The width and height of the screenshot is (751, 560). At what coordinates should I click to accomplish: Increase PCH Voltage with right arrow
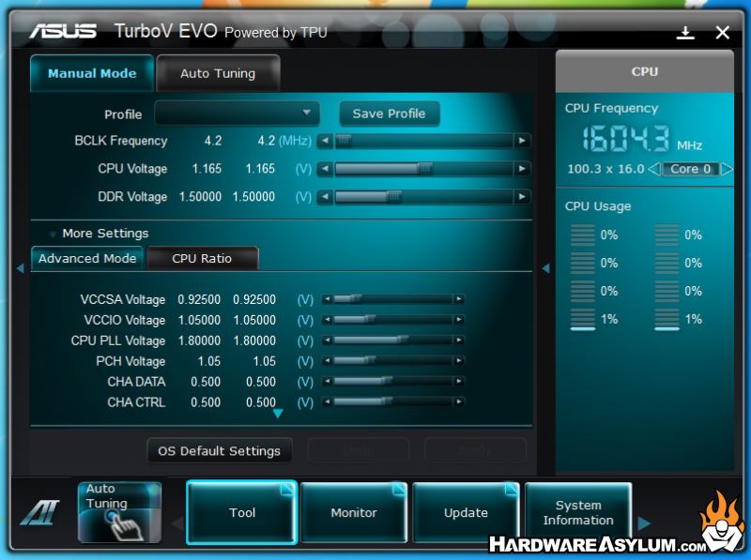pos(458,360)
